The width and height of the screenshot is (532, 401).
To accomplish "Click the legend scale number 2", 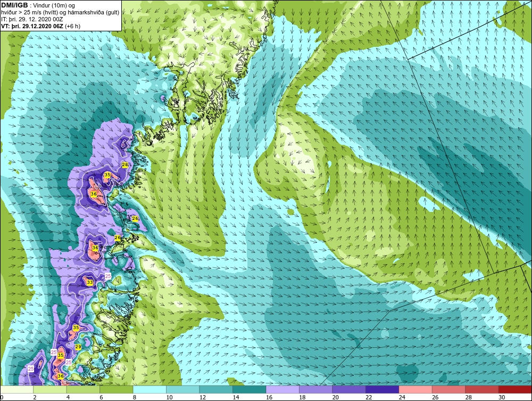I will tap(35, 397).
